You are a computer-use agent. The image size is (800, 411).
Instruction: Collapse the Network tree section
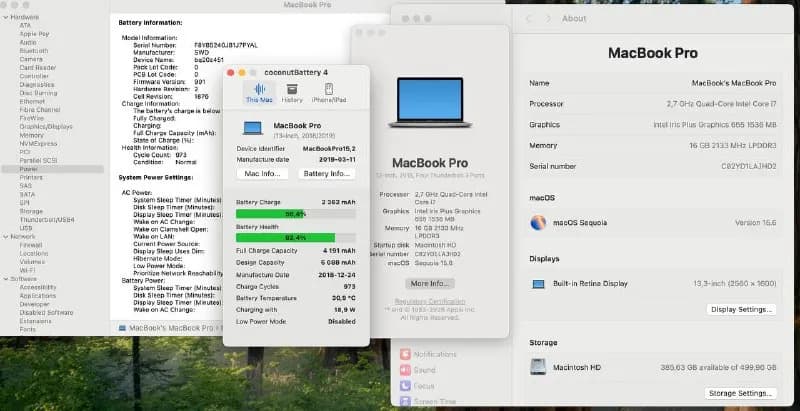5,237
